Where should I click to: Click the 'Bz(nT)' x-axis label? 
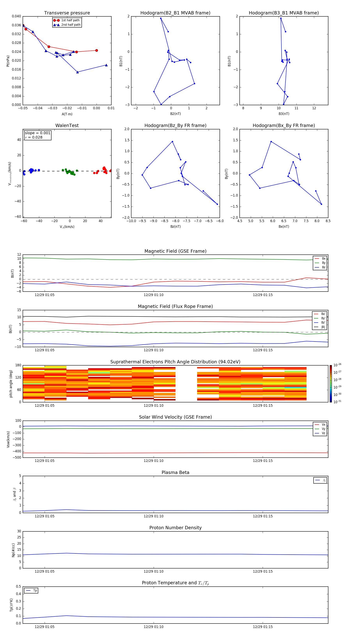coord(175,227)
